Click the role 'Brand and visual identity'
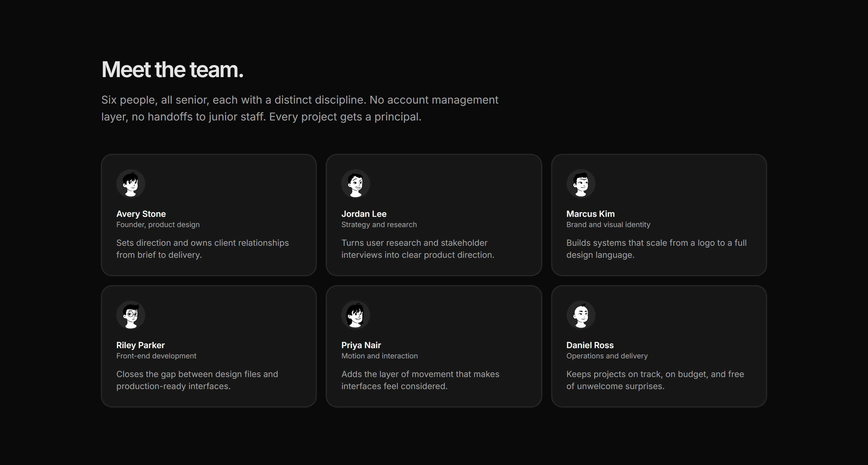This screenshot has width=868, height=465. click(x=608, y=225)
